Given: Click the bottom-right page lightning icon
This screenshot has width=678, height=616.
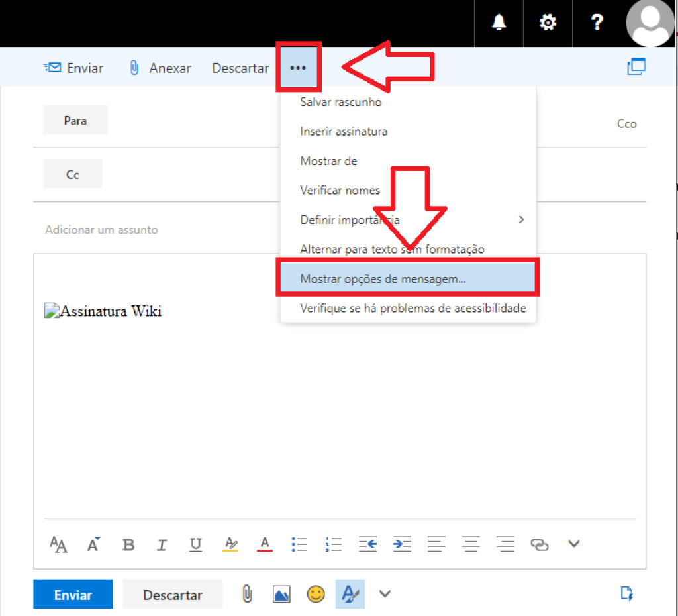Looking at the screenshot, I should click(626, 593).
